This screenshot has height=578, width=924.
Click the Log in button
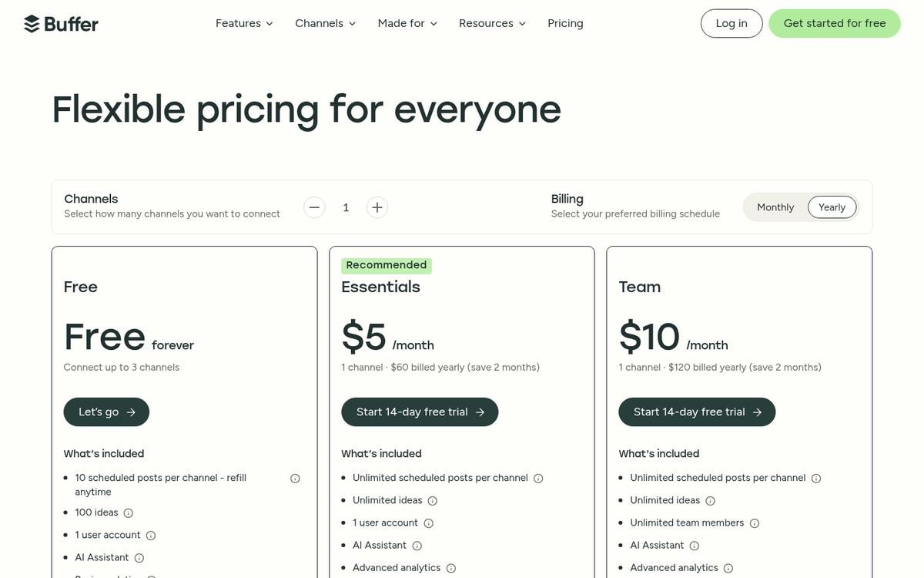coord(731,23)
